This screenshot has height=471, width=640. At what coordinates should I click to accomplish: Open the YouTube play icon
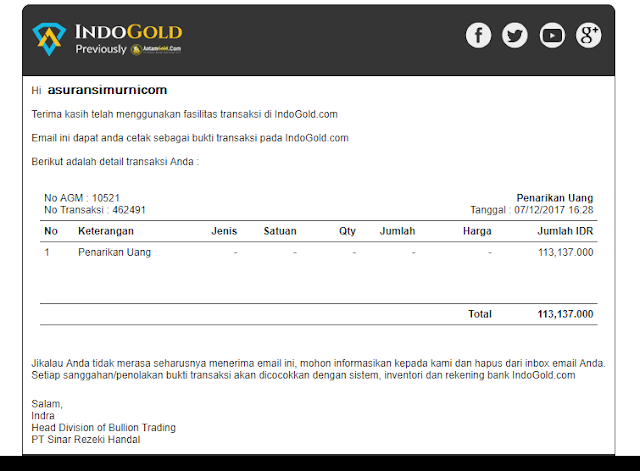(x=552, y=35)
